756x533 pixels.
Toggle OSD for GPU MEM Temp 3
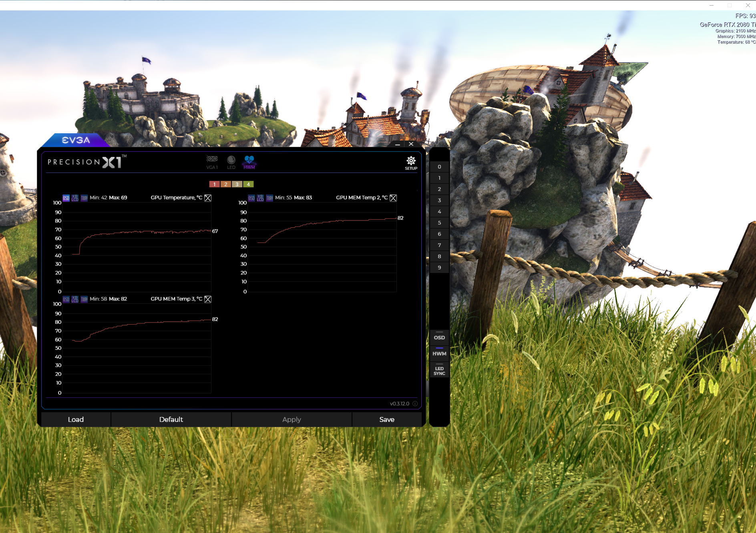pos(66,299)
